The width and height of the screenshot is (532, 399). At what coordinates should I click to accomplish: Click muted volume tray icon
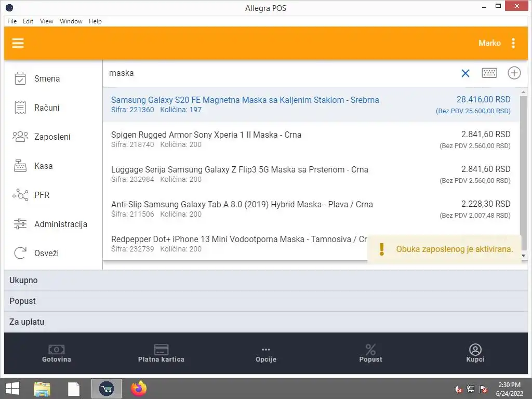pyautogui.click(x=458, y=389)
